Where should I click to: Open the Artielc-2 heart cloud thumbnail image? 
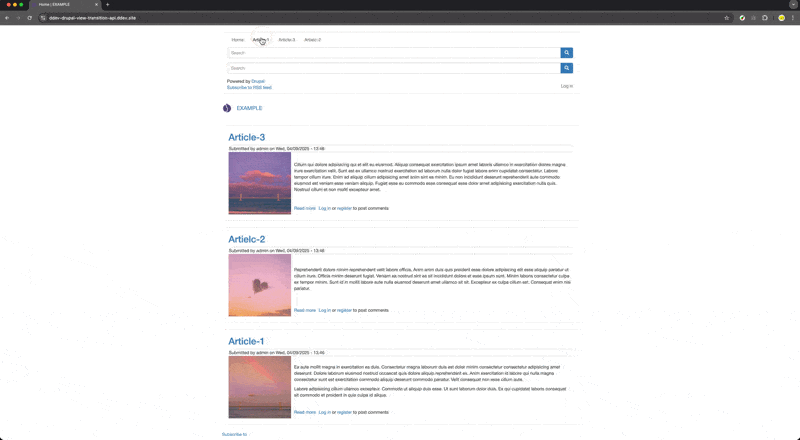coord(259,285)
